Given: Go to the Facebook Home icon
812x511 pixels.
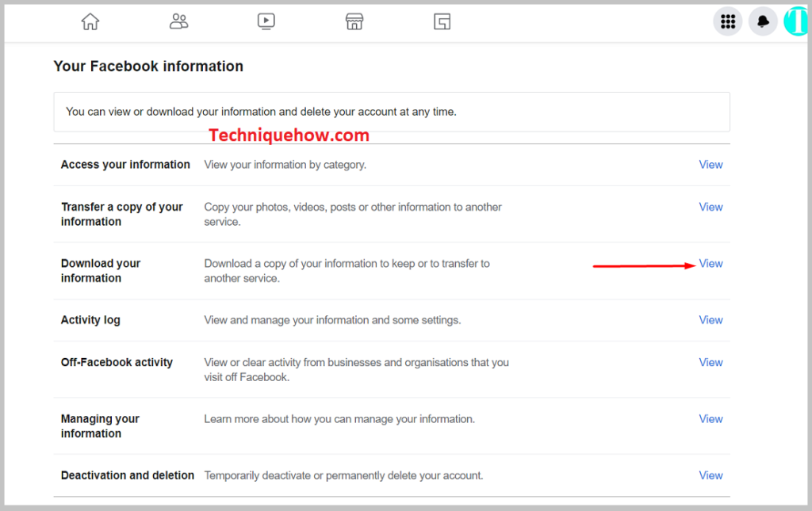Looking at the screenshot, I should pos(90,21).
